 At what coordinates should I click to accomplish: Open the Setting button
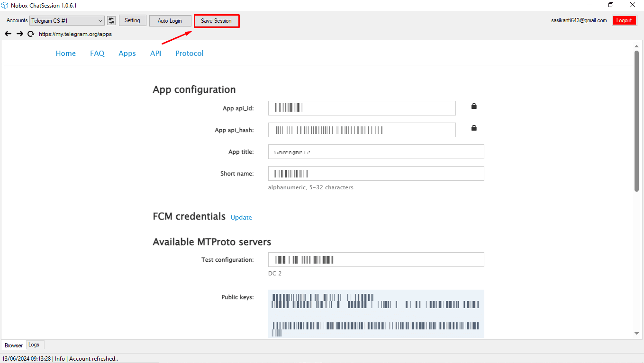[x=132, y=20]
